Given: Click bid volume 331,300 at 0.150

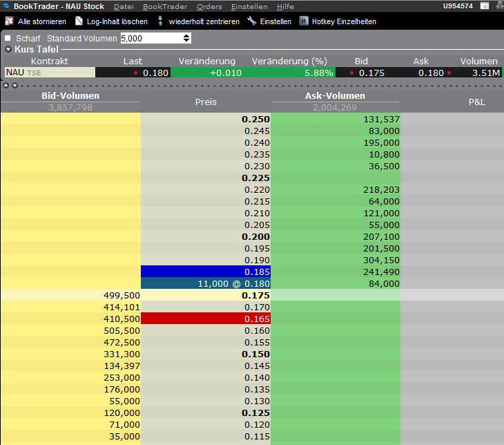Looking at the screenshot, I should [x=122, y=354].
